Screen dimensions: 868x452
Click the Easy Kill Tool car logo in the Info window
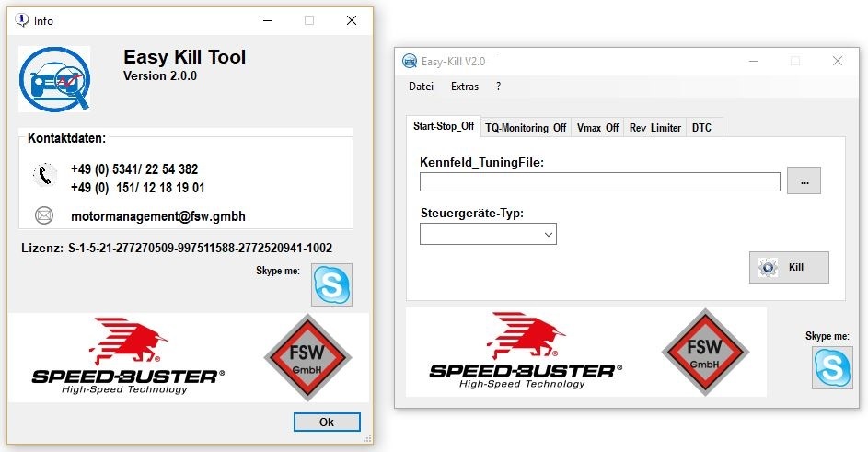(x=54, y=79)
